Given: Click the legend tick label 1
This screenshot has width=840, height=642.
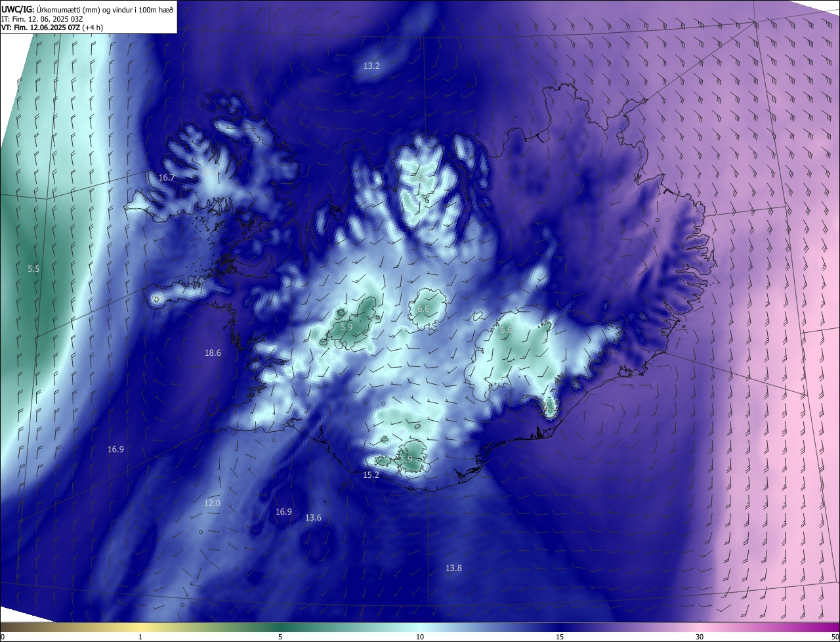Looking at the screenshot, I should [x=140, y=637].
